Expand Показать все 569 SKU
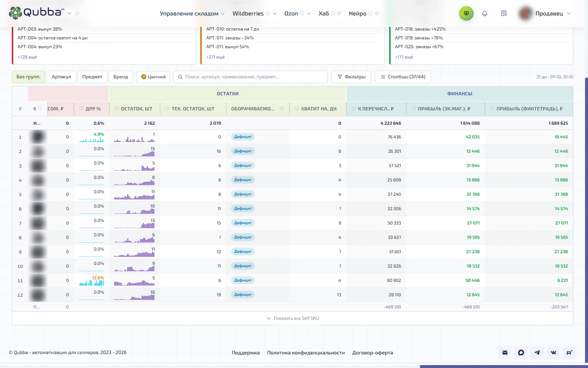This screenshot has width=588, height=368. click(x=293, y=318)
